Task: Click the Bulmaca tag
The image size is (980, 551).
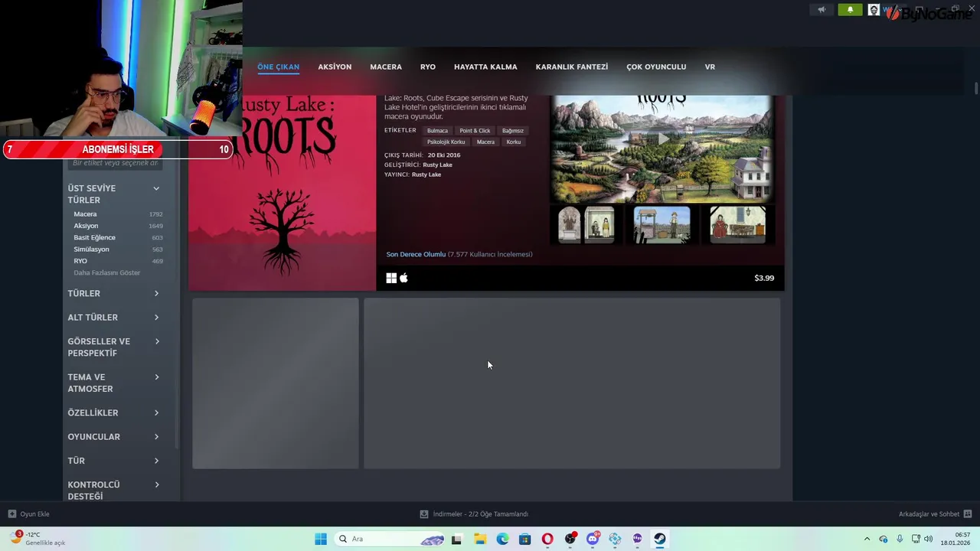Action: pyautogui.click(x=437, y=131)
